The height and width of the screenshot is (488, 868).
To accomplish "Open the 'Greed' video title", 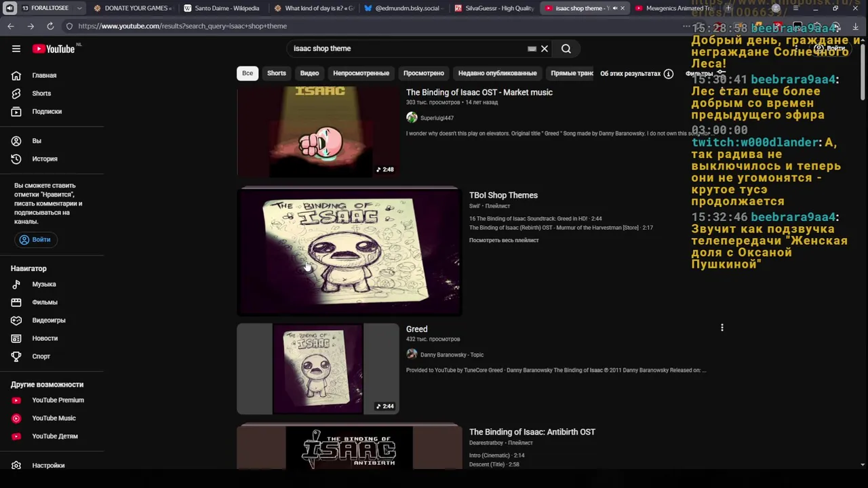I will point(416,329).
